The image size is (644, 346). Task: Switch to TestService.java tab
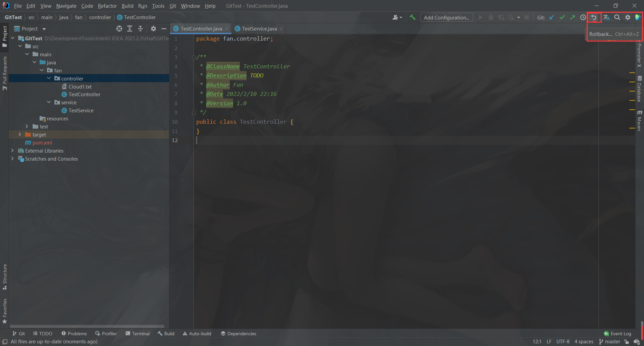coord(259,29)
